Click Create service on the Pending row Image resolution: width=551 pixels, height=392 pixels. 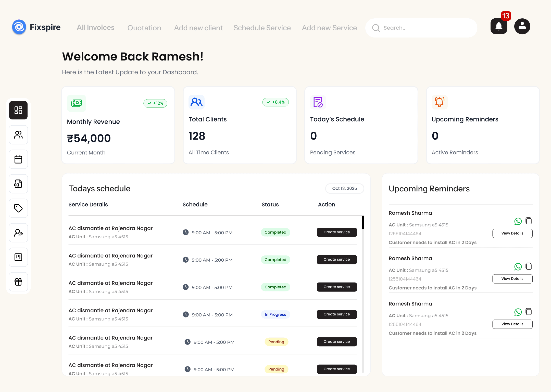click(x=336, y=342)
